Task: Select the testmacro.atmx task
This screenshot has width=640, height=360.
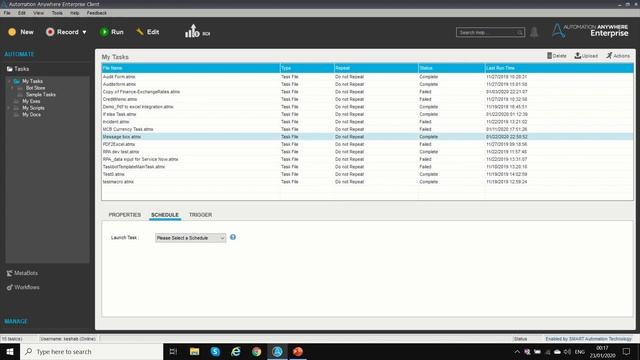Action: click(367, 182)
